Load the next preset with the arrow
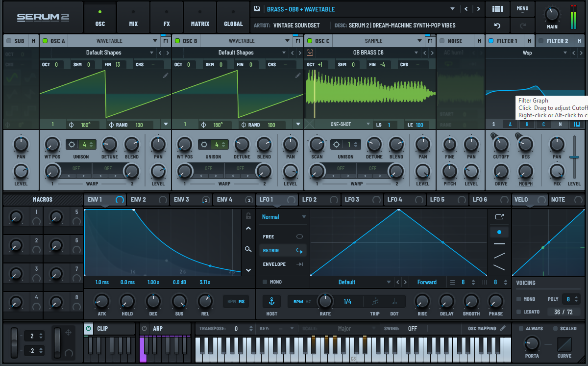 coord(478,9)
